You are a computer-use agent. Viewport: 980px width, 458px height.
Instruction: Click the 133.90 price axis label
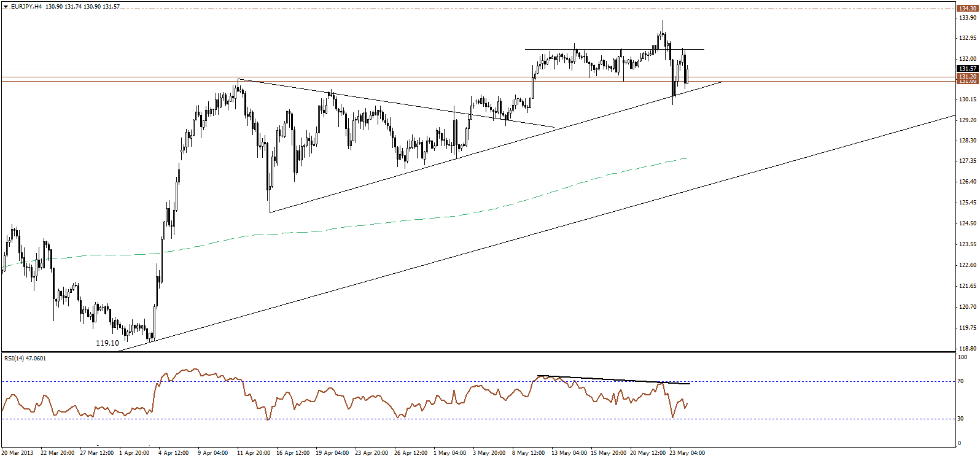coord(967,17)
